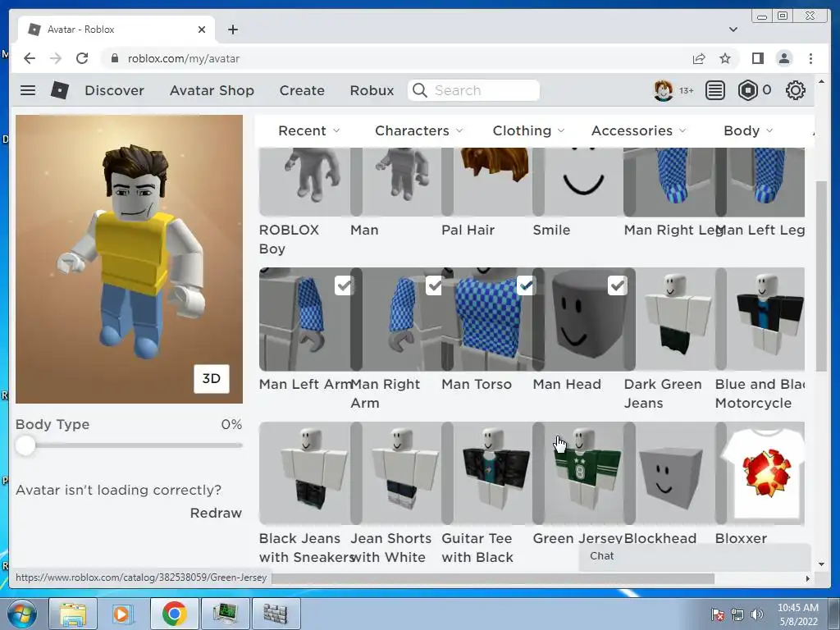Click into the Roblox search field
The width and height of the screenshot is (840, 630).
click(473, 90)
